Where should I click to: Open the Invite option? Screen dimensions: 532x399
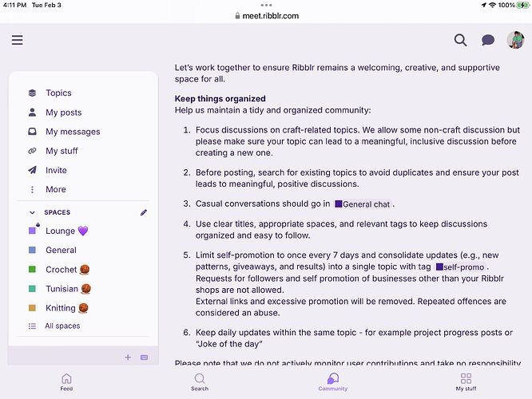pyautogui.click(x=56, y=170)
